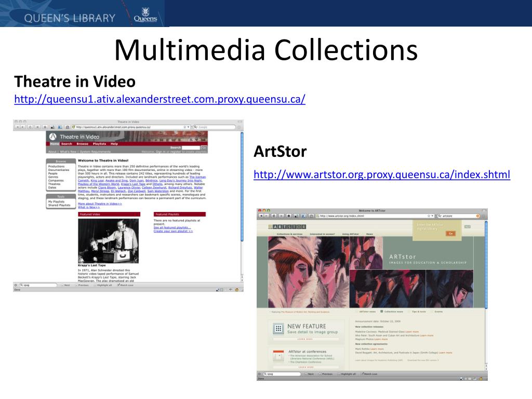
Task: Click orange search go icon in ARTstor browser
Action: [x=477, y=216]
